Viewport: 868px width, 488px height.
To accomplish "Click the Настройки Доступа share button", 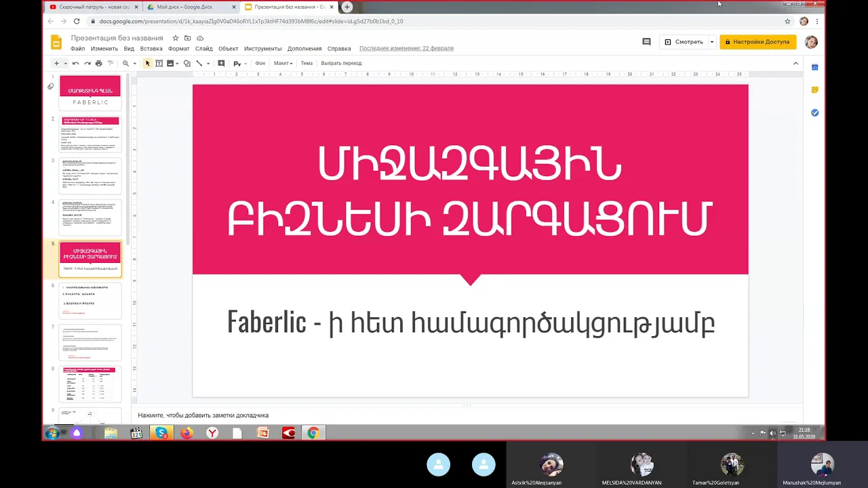I will pos(757,42).
